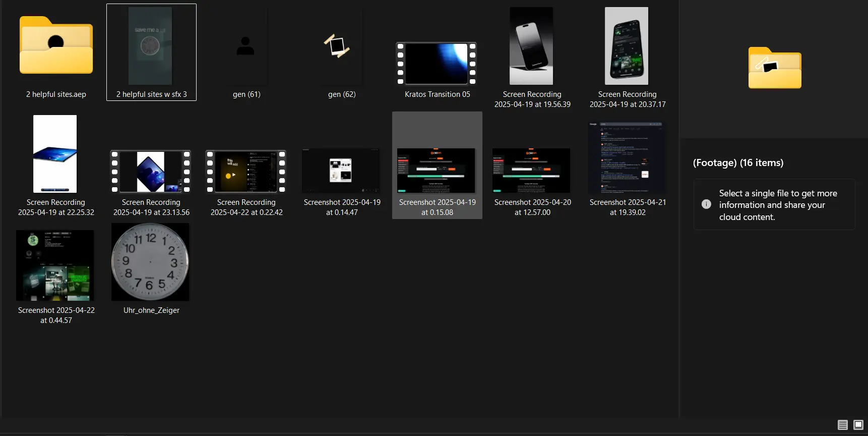Select Screenshot 2025-04-20 at 12.57.00
868x436 pixels.
coord(531,171)
